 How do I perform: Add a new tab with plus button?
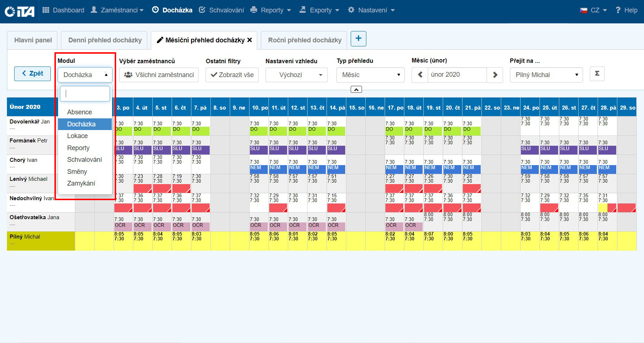click(x=358, y=39)
